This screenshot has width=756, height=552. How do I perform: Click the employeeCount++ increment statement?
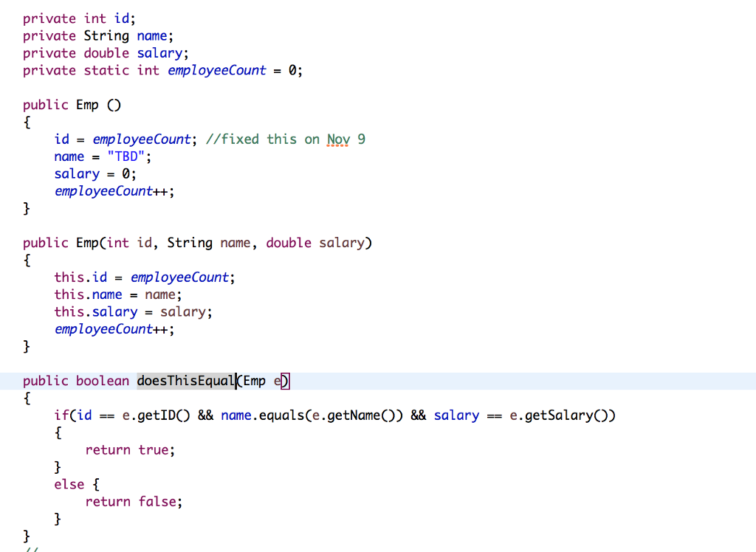(111, 190)
